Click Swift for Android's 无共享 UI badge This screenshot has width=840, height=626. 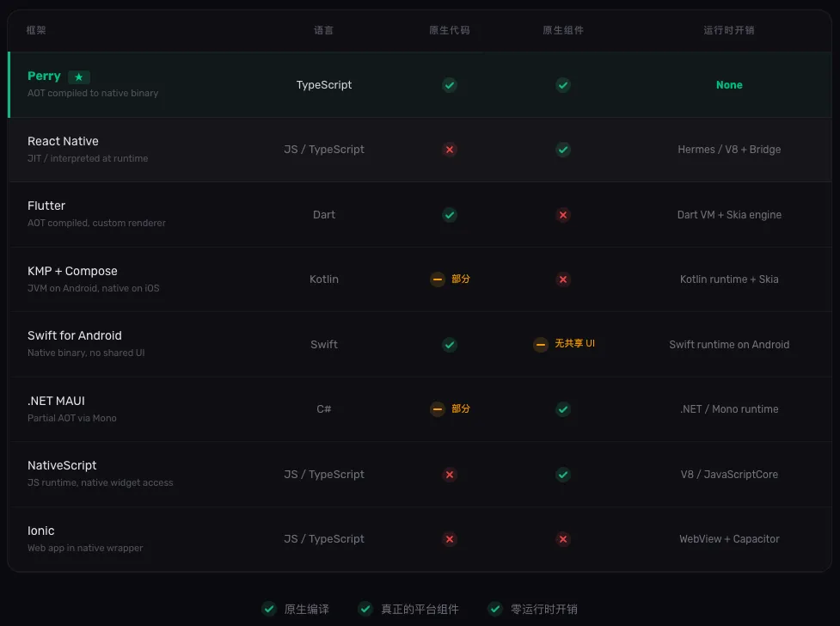pos(564,344)
